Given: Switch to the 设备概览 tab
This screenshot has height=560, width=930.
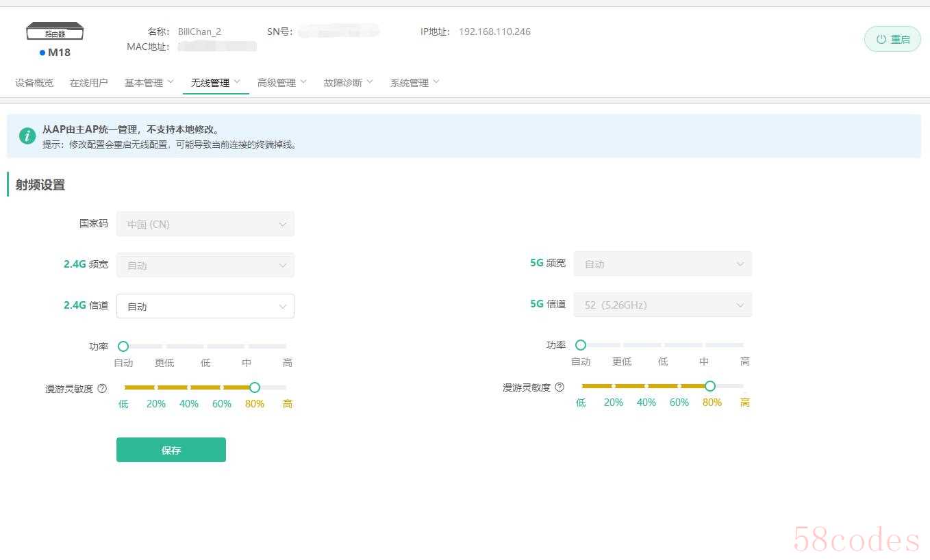Looking at the screenshot, I should pyautogui.click(x=34, y=83).
